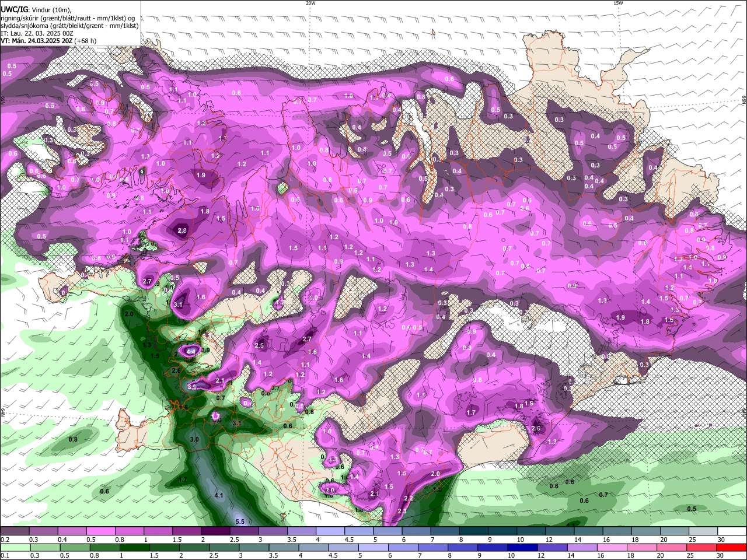747x560 pixels.
Task: Pick the dark purple 2–2.5 swatch, top legend row
Action: point(215,531)
